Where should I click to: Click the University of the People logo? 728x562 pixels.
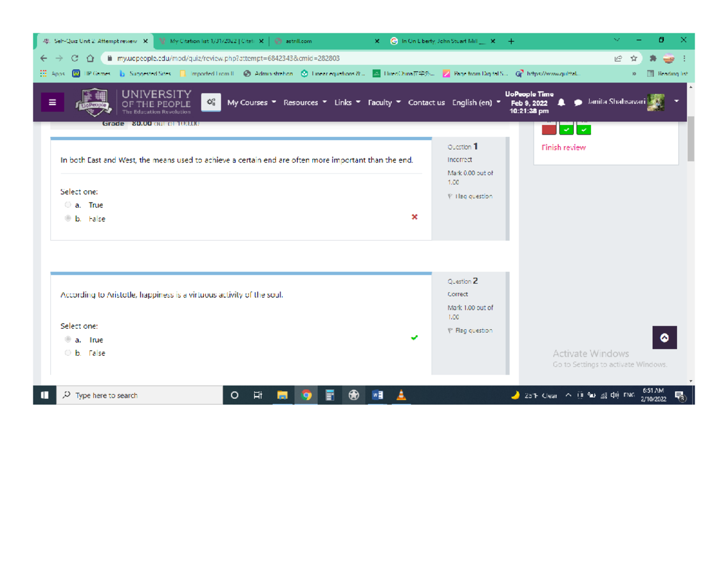point(92,102)
